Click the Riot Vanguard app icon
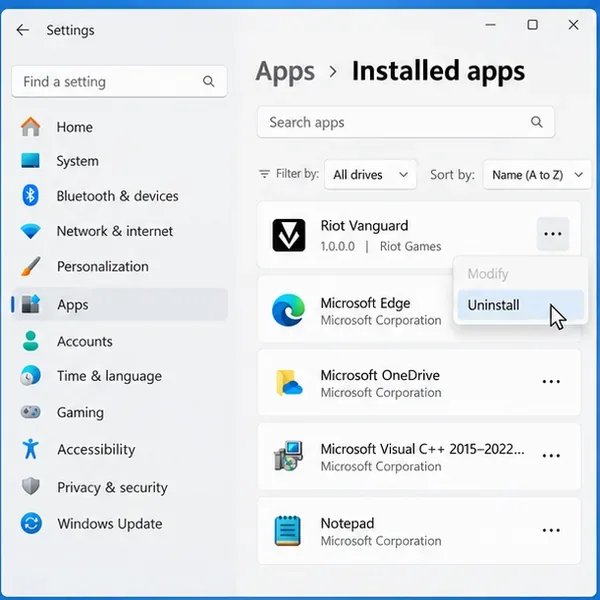600x600 pixels. click(x=289, y=235)
